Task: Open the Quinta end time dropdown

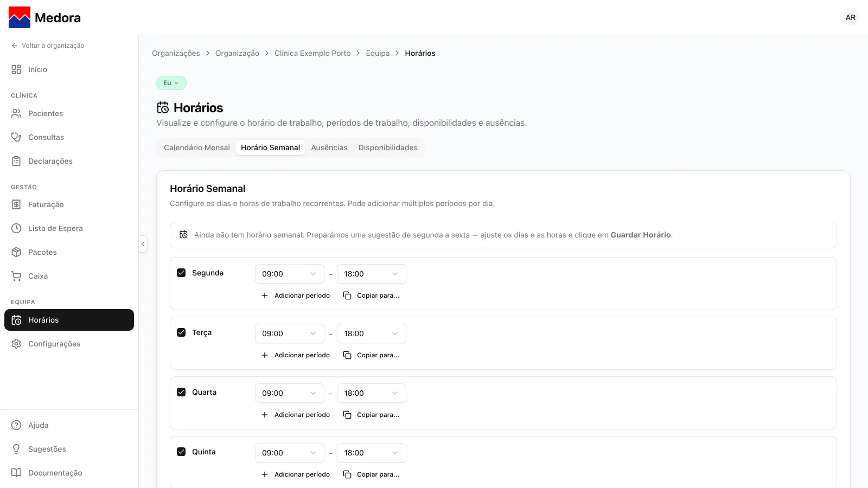Action: click(372, 453)
